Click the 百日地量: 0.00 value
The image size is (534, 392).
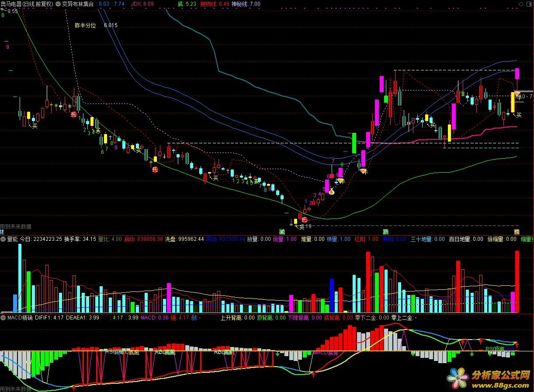(466, 239)
